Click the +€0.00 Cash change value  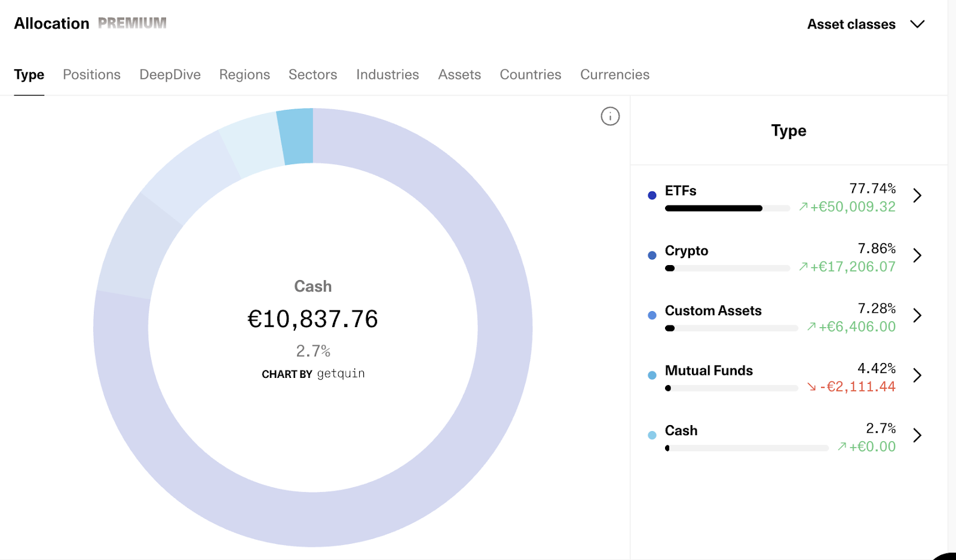pos(872,447)
